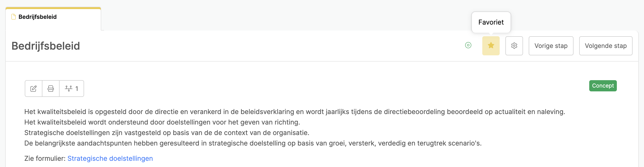This screenshot has width=644, height=167.
Task: Toggle the Favoriet star button
Action: 491,46
